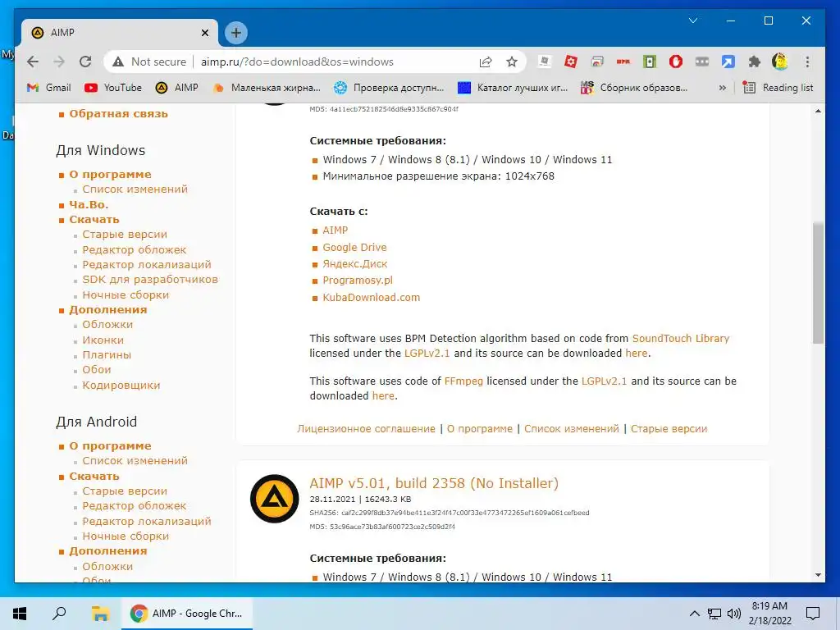This screenshot has height=630, width=840.
Task: Open a new tab with the plus button
Action: point(235,33)
